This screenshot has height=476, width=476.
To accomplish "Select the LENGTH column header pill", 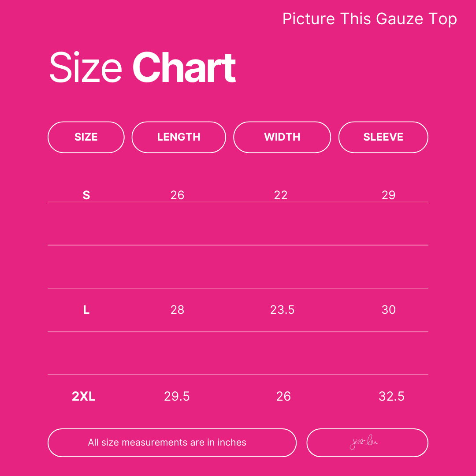I will click(178, 137).
